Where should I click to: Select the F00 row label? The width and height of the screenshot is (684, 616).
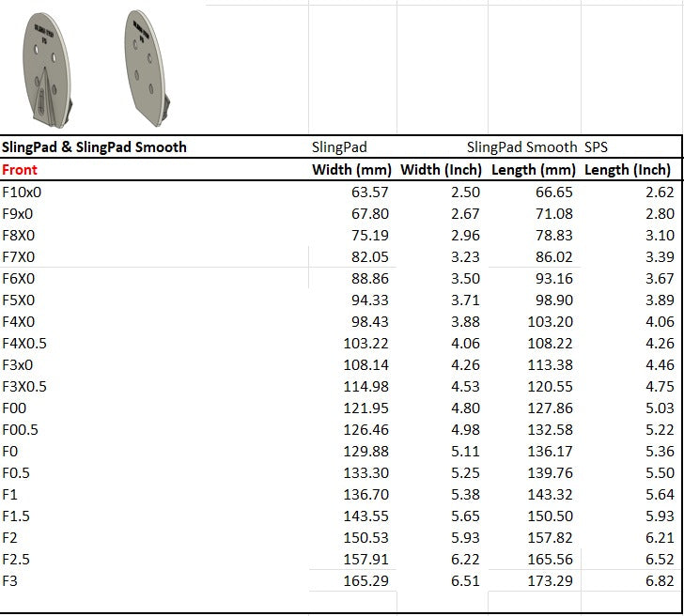coord(14,408)
